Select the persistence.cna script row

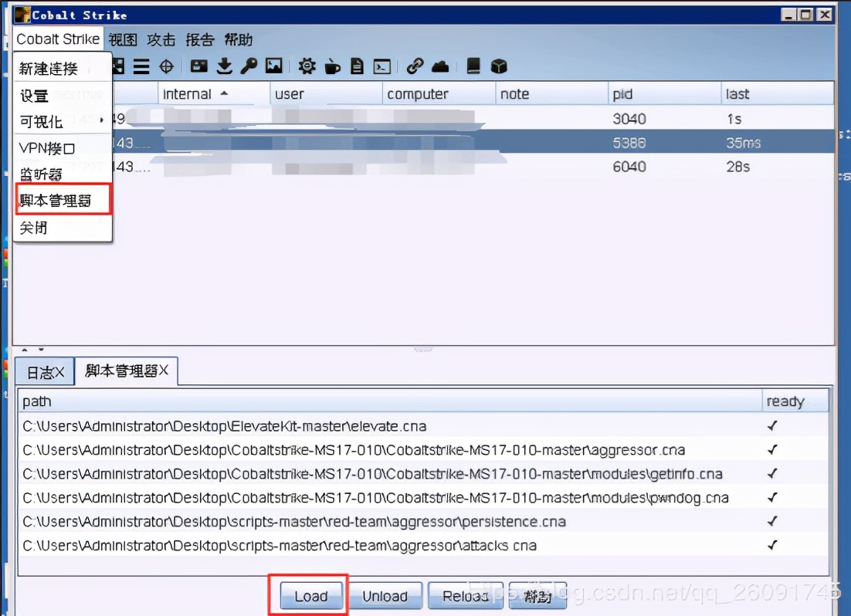click(423, 522)
